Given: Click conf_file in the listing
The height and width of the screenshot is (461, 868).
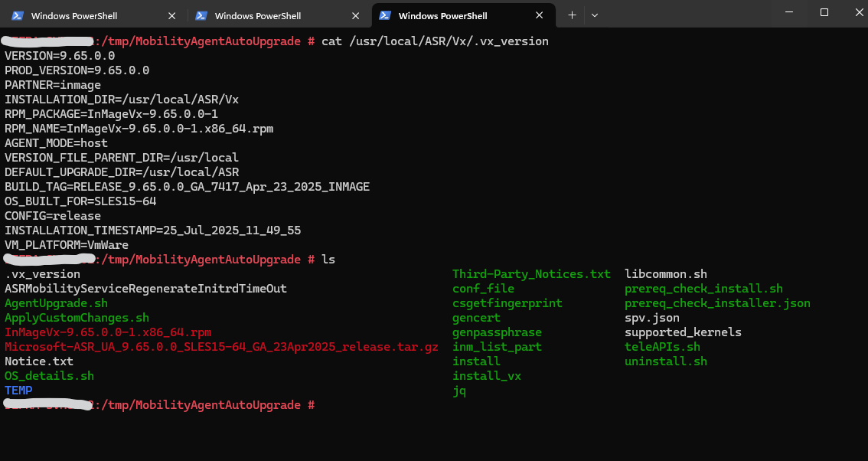Looking at the screenshot, I should (483, 289).
